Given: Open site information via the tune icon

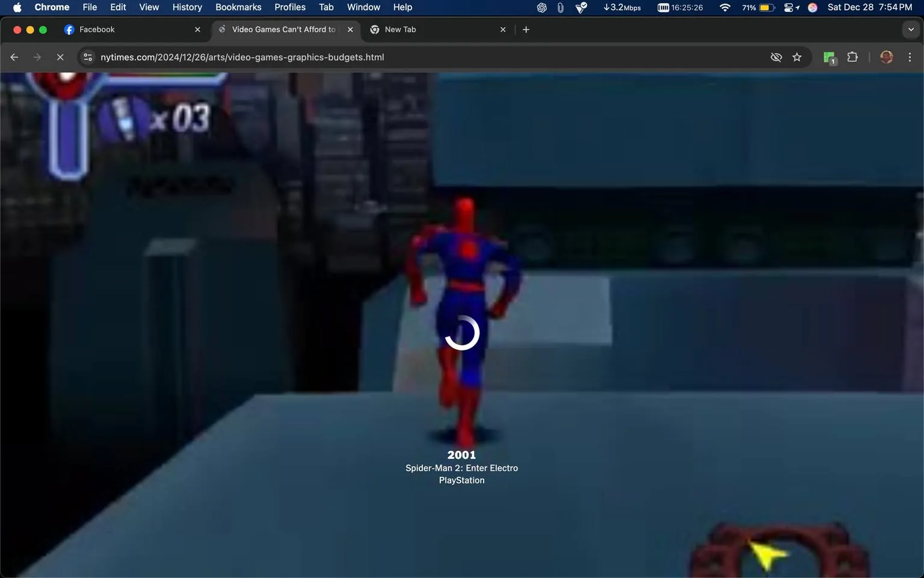Looking at the screenshot, I should 88,57.
